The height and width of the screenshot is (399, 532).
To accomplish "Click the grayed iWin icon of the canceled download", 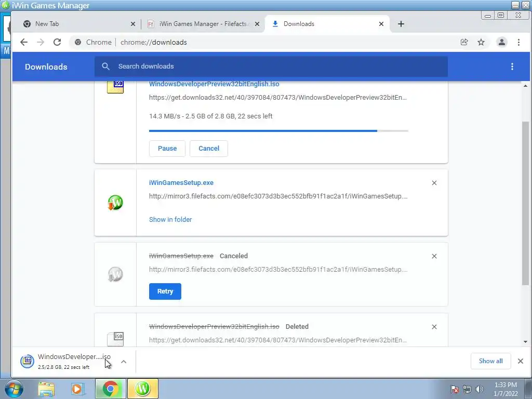I will [x=115, y=274].
